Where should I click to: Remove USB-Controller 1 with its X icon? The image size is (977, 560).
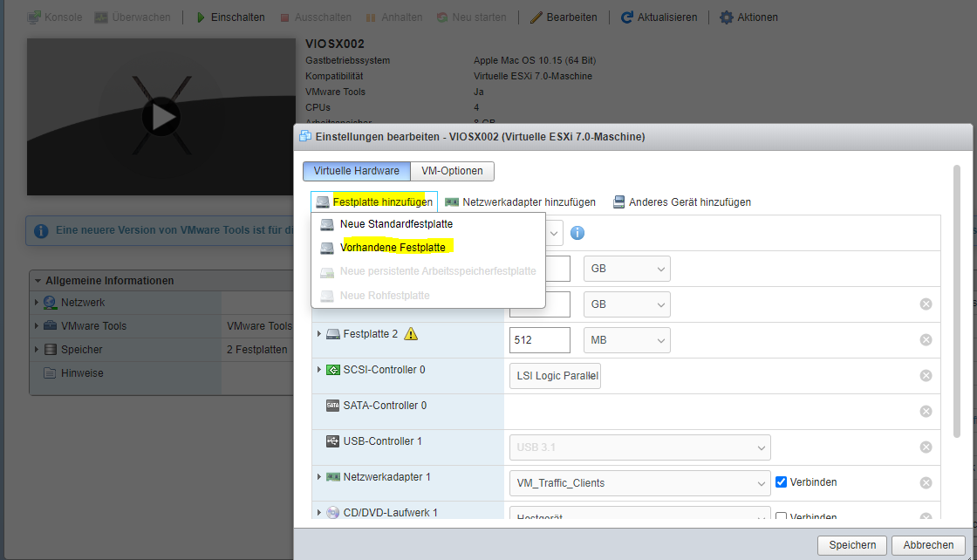coord(926,447)
